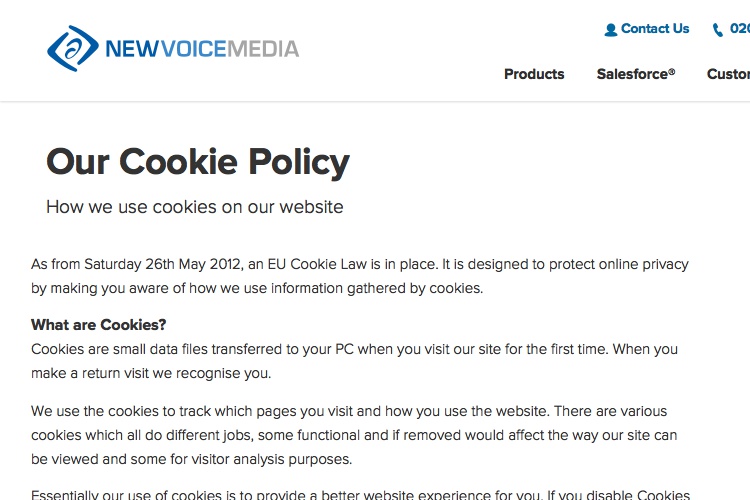Click the Our Cookie Policy heading
Screen dimensions: 750x500
click(x=198, y=162)
